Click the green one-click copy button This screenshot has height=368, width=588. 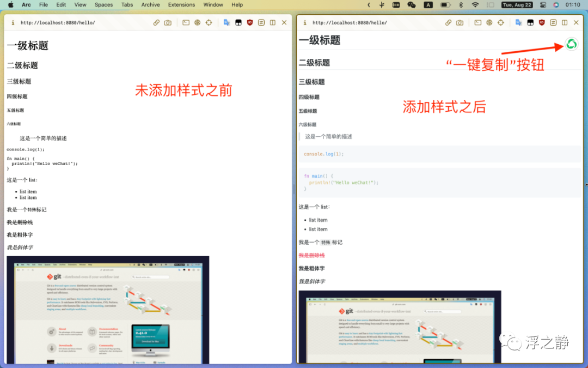point(572,44)
